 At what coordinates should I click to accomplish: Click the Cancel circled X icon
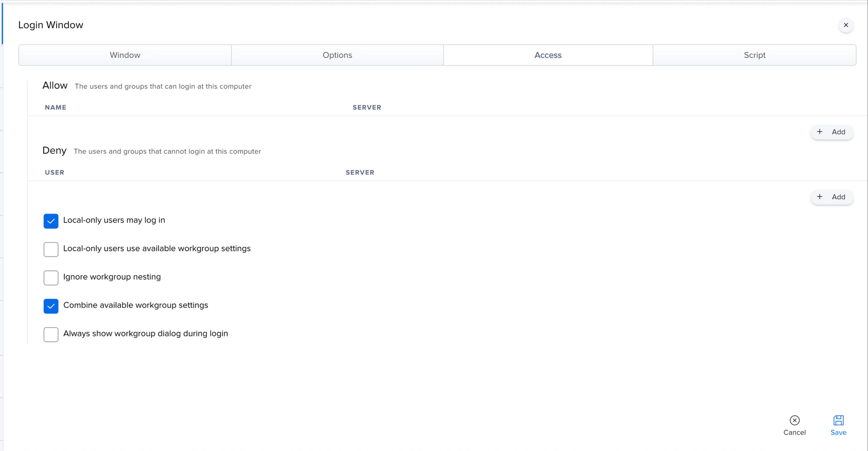pyautogui.click(x=794, y=420)
